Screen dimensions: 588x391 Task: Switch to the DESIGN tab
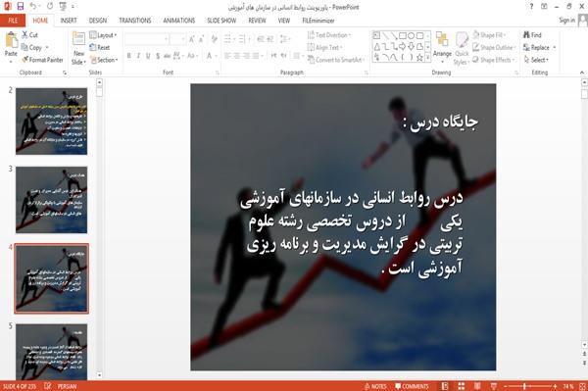point(98,21)
